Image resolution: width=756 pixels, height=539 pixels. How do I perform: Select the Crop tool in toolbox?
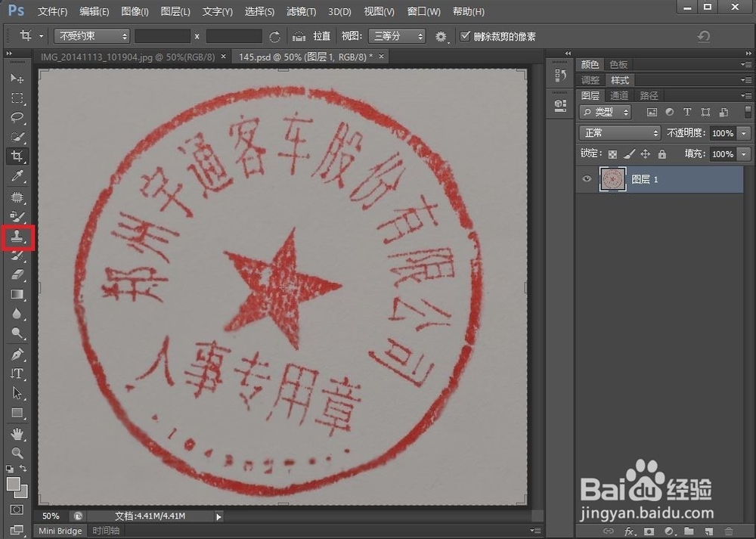pyautogui.click(x=17, y=156)
